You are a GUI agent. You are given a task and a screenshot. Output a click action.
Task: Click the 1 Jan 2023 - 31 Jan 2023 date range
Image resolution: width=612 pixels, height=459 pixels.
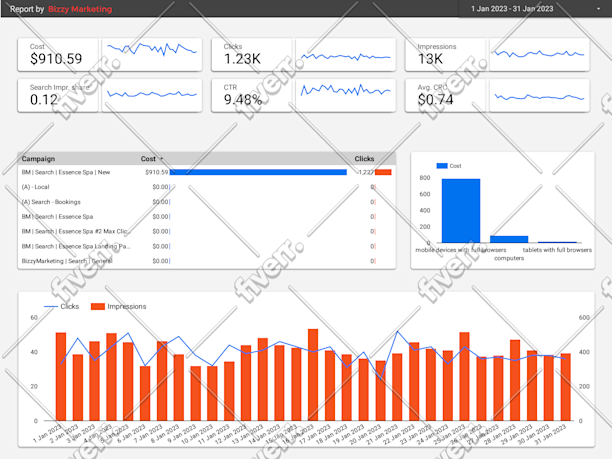[x=512, y=9]
